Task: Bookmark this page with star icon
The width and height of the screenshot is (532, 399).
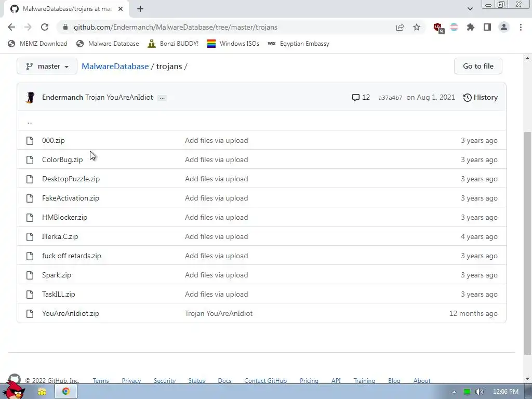Action: [x=417, y=27]
